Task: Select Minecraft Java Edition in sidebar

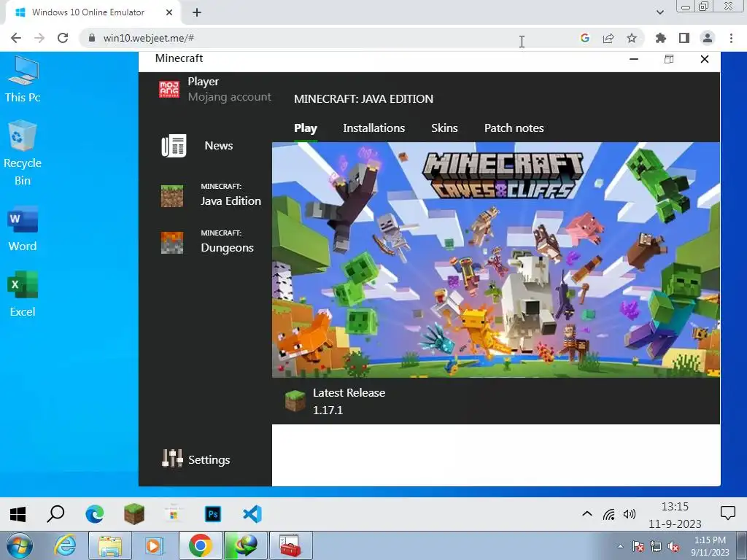Action: 211,195
